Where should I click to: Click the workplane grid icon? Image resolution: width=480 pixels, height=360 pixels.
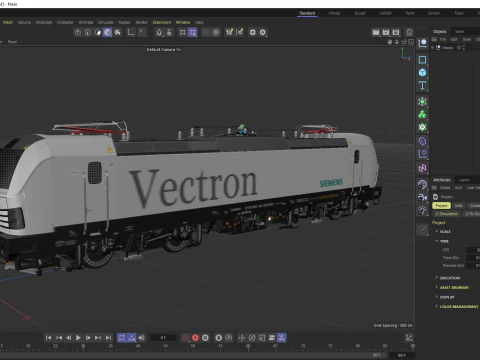tap(183, 32)
